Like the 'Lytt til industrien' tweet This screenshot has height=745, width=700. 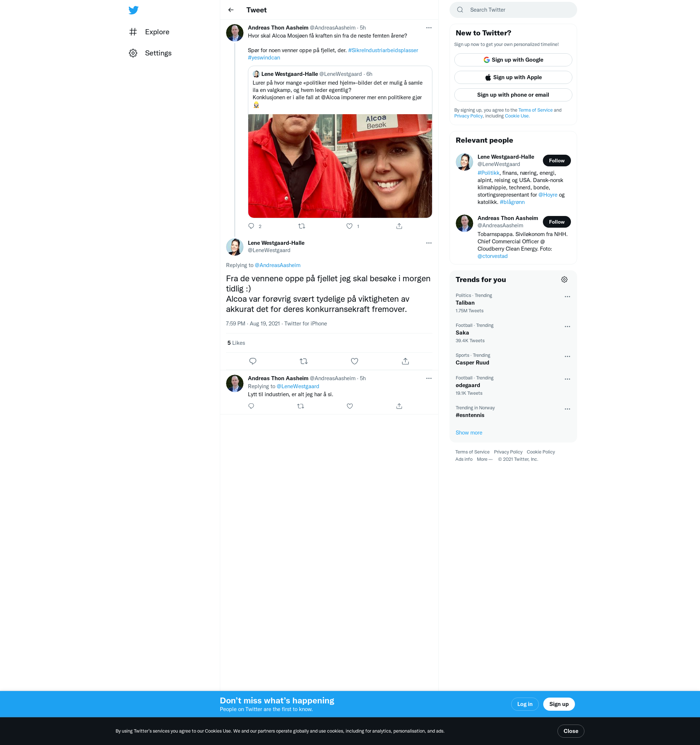(350, 406)
